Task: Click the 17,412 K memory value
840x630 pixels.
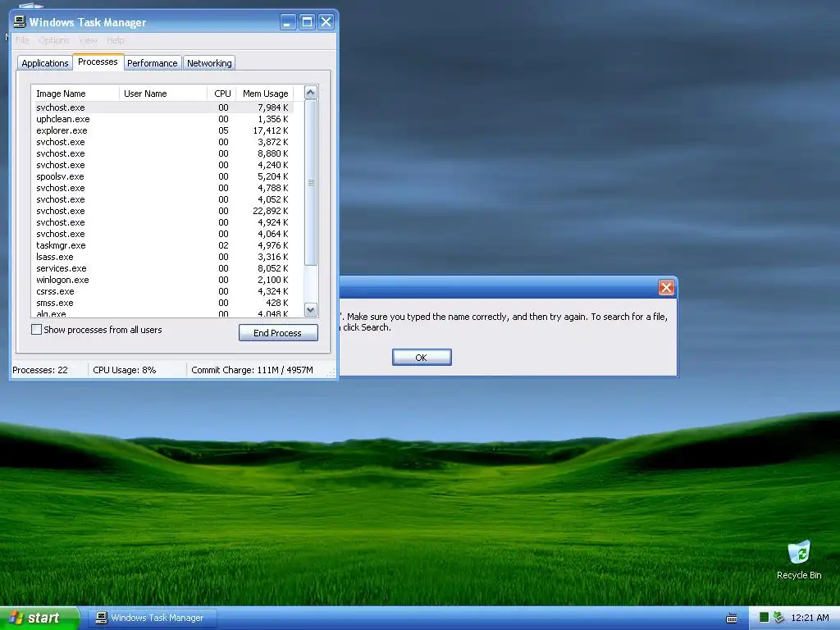Action: [x=271, y=130]
